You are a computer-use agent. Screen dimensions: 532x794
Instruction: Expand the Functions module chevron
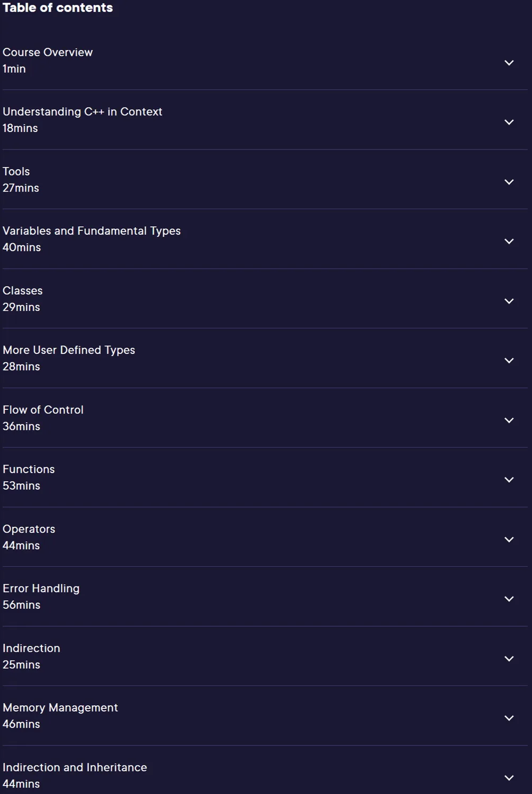(x=509, y=480)
